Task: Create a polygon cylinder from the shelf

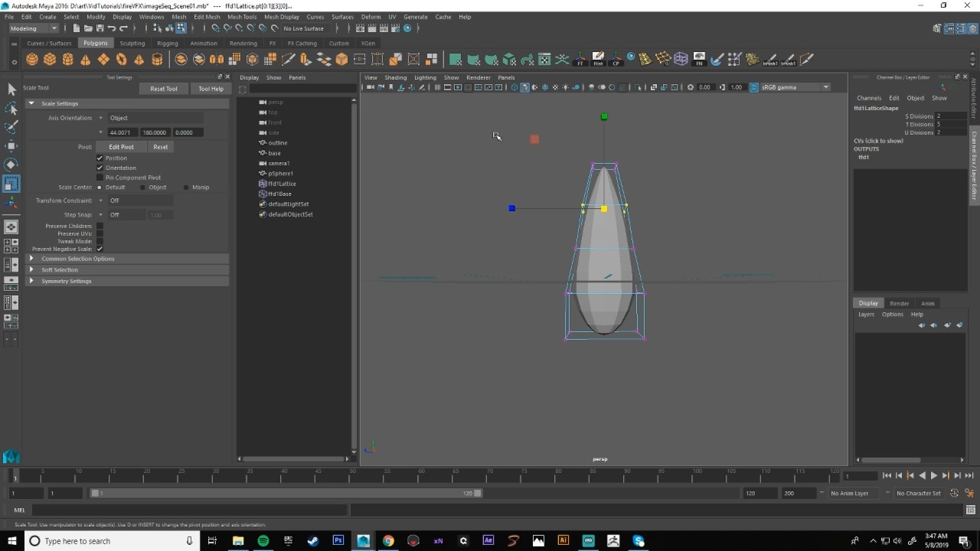Action: tap(67, 60)
